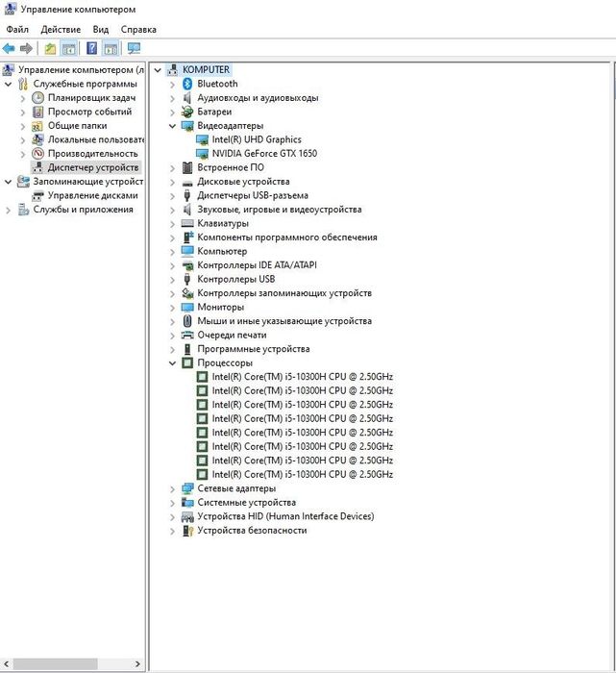This screenshot has width=616, height=673.
Task: Select the last i5-10300H processor entry
Action: point(303,474)
